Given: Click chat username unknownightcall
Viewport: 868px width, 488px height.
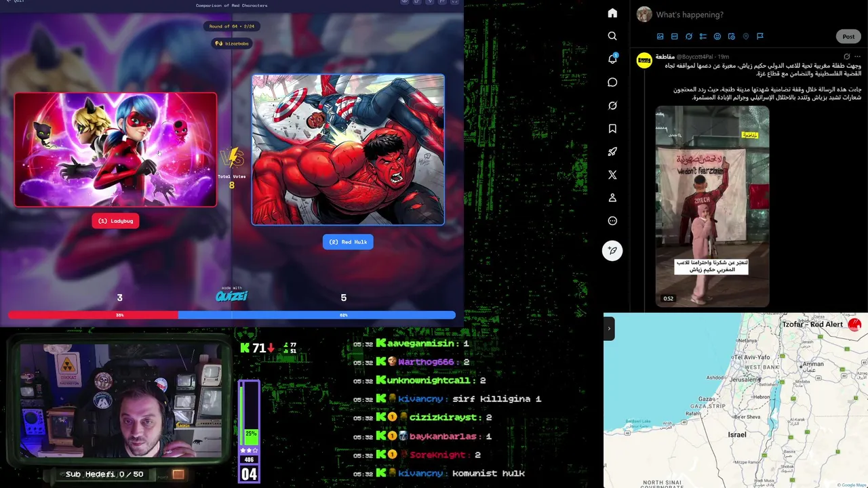Looking at the screenshot, I should coord(429,380).
